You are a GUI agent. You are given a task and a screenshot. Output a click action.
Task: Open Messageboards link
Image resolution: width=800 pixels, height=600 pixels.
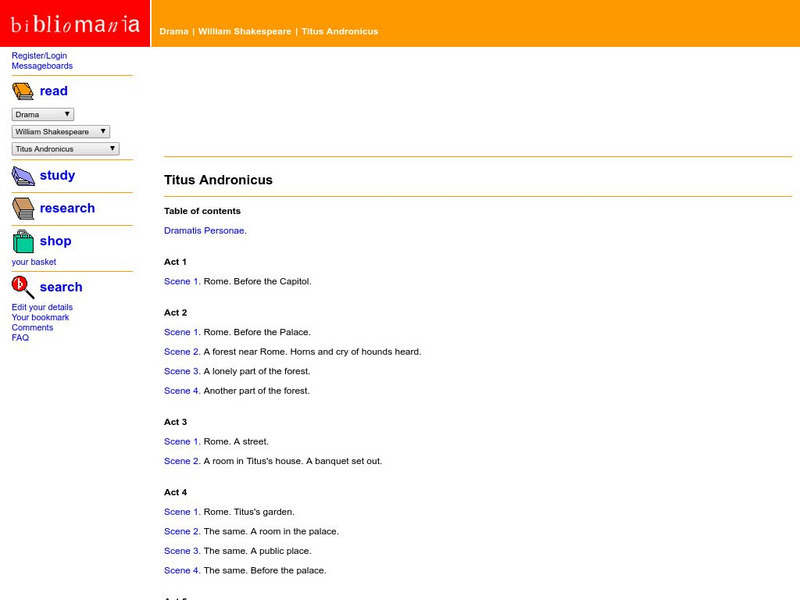pyautogui.click(x=42, y=66)
